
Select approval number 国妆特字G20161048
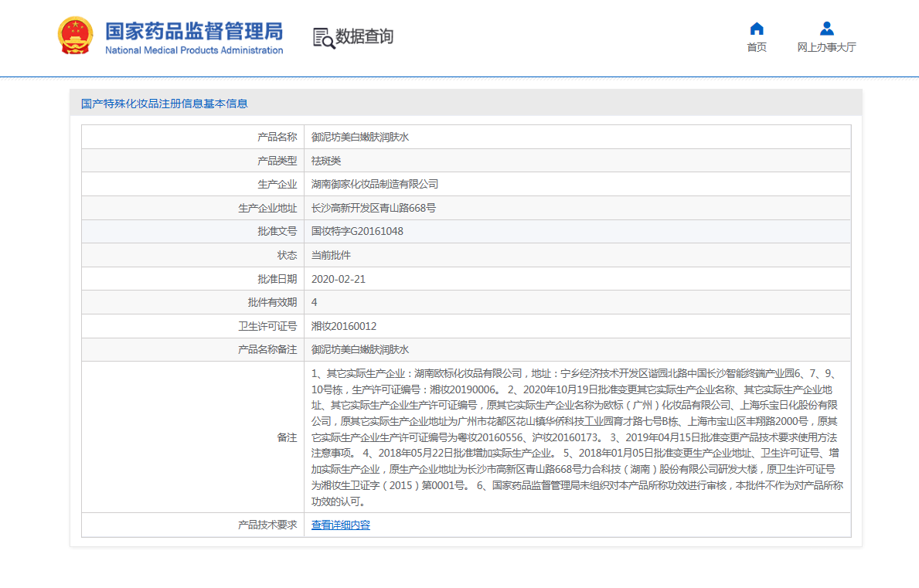[357, 231]
